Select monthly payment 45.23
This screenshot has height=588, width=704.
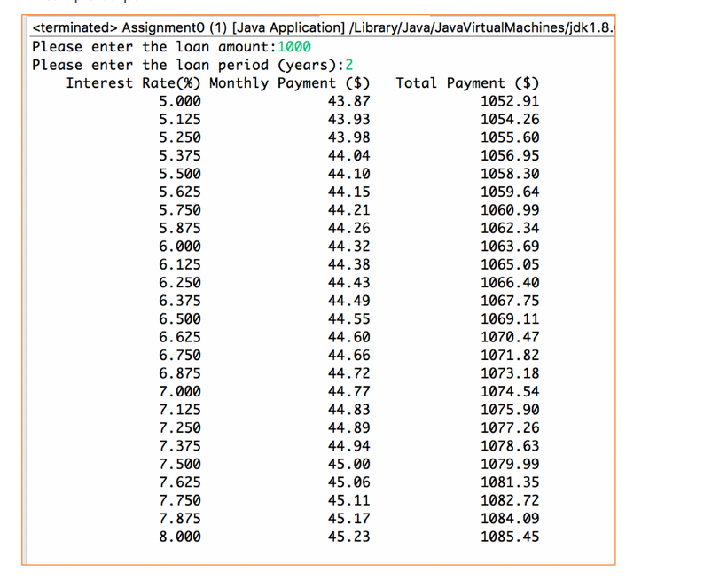pos(348,537)
